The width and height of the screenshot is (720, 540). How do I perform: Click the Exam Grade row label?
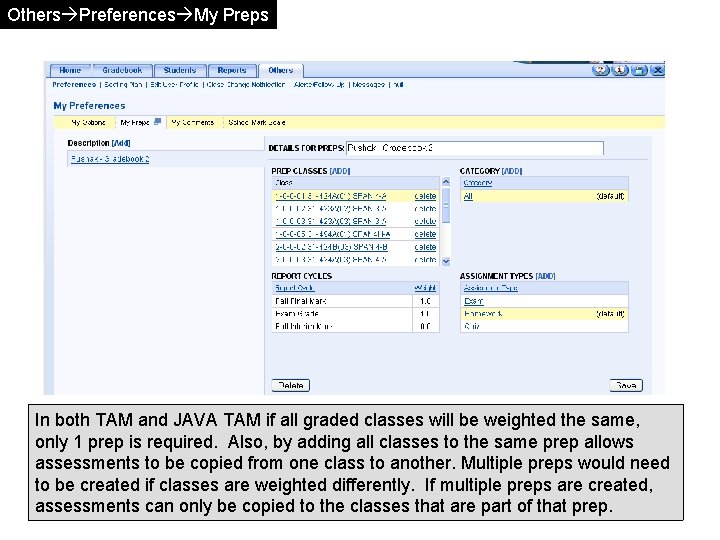(x=297, y=314)
